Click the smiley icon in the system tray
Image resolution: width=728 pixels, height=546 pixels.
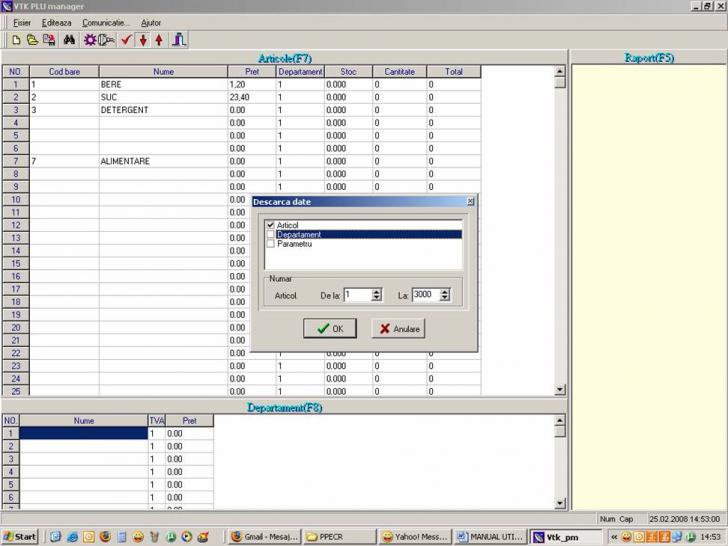[626, 537]
